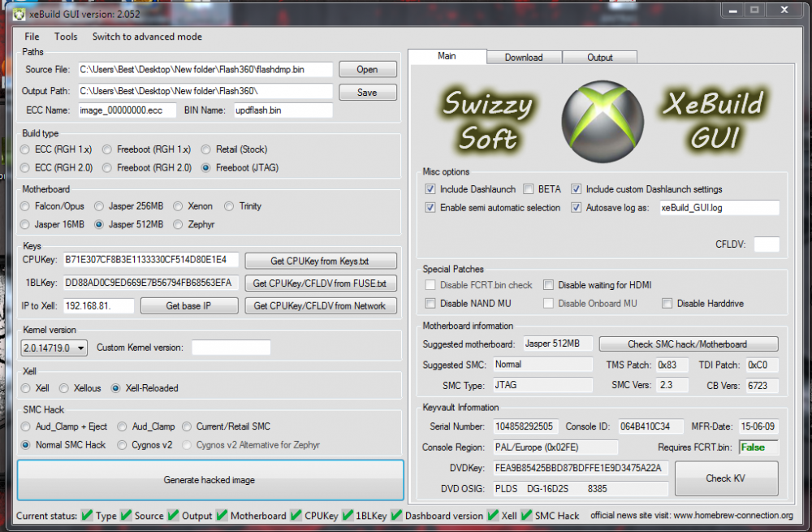Screen dimensions: 812x532
Task: Select Aud_Clamp SMC hack
Action: pyautogui.click(x=146, y=426)
